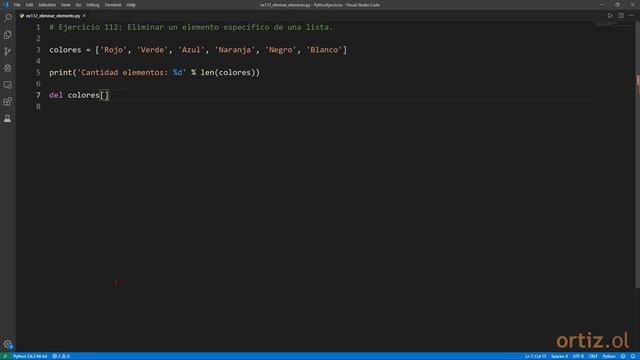Image resolution: width=640 pixels, height=360 pixels.
Task: Change file encoding via UTF-8
Action: (578, 356)
